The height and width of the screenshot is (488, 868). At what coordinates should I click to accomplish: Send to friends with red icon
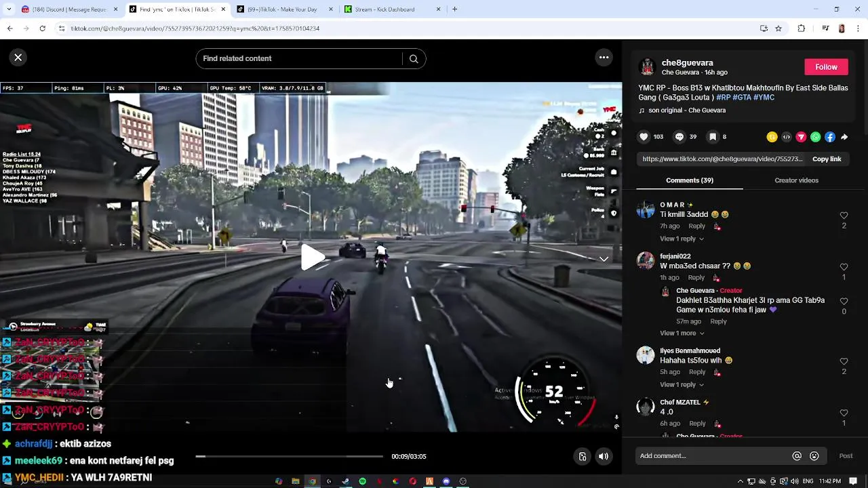801,137
